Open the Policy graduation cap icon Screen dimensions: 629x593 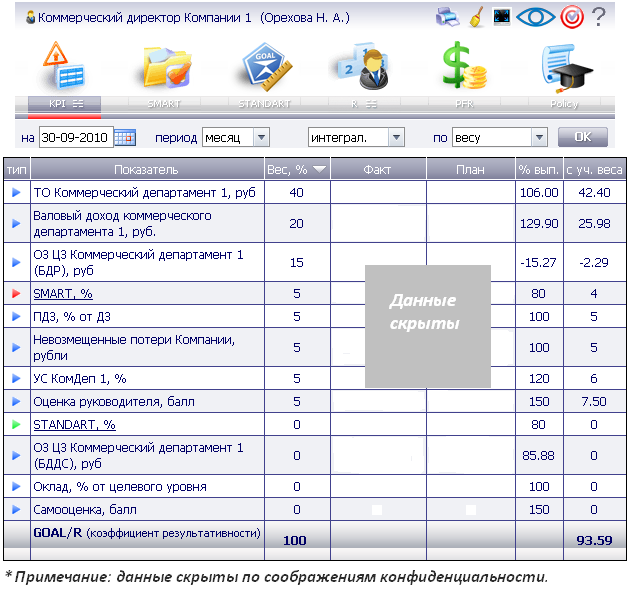[566, 68]
